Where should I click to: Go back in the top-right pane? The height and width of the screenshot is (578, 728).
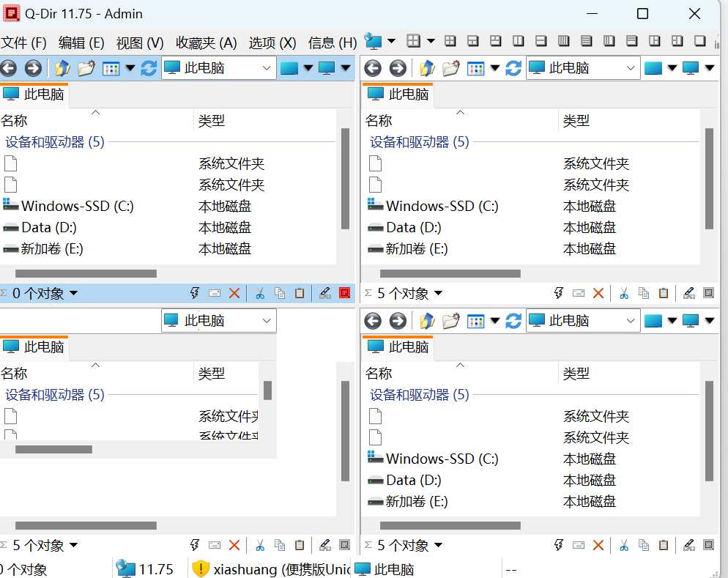coord(373,68)
